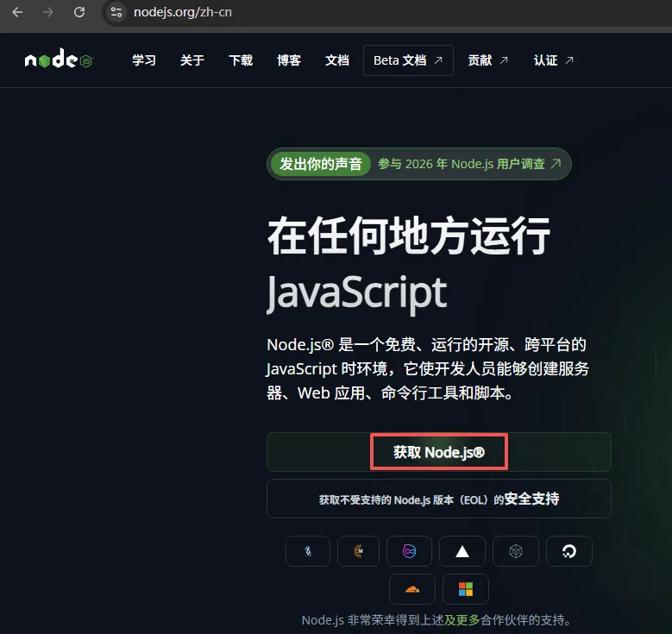This screenshot has height=634, width=672.
Task: Click the gray hexagon cube partner icon
Action: (x=516, y=551)
